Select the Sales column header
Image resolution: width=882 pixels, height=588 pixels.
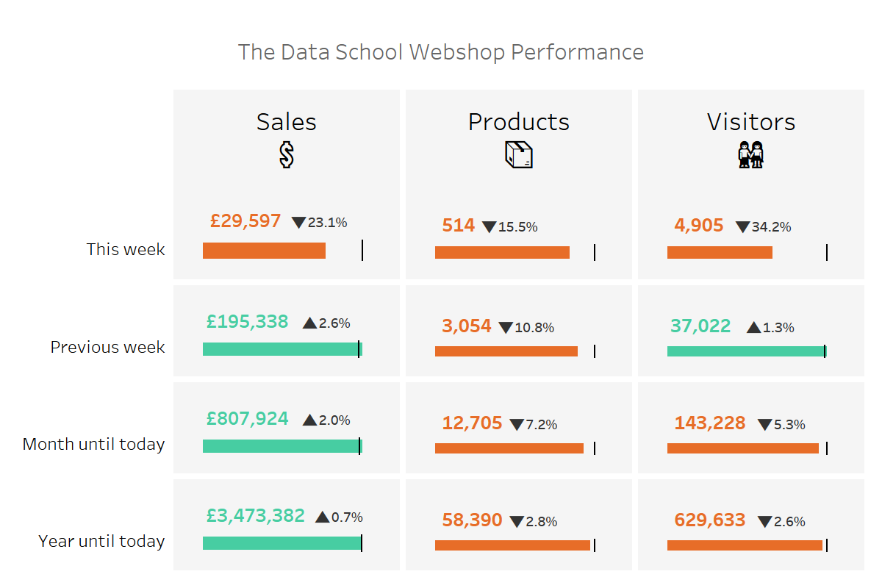tap(287, 122)
